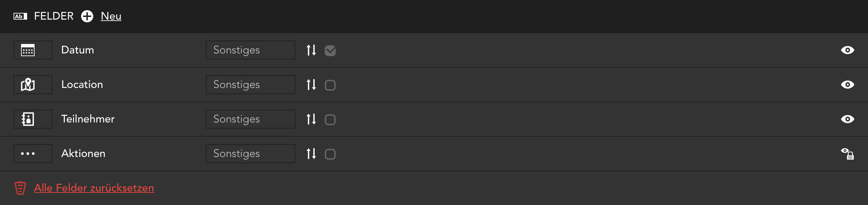Screen dimensions: 868x205
Task: Click the calendar icon for Datum field
Action: click(28, 50)
